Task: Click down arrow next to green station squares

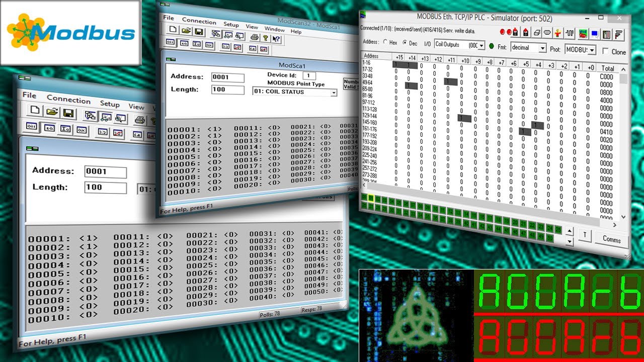Action: pos(570,242)
